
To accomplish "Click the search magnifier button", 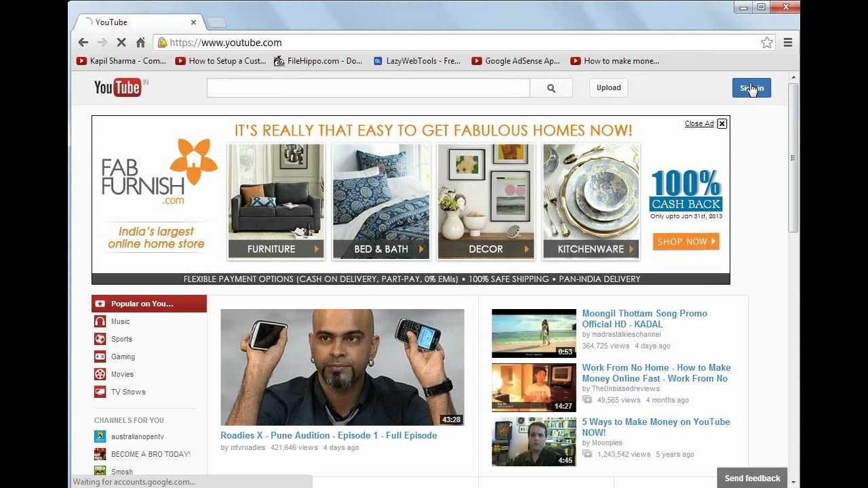I will coord(551,88).
